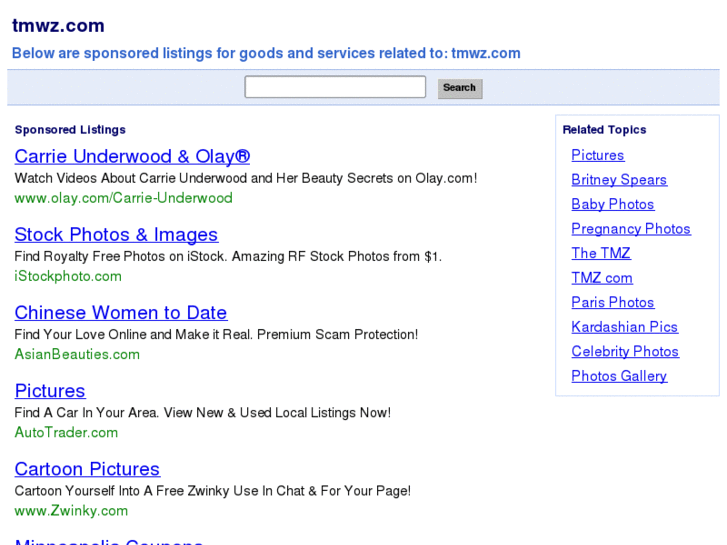Open the Pictures sponsored listing headline
The width and height of the screenshot is (727, 545).
tap(50, 391)
